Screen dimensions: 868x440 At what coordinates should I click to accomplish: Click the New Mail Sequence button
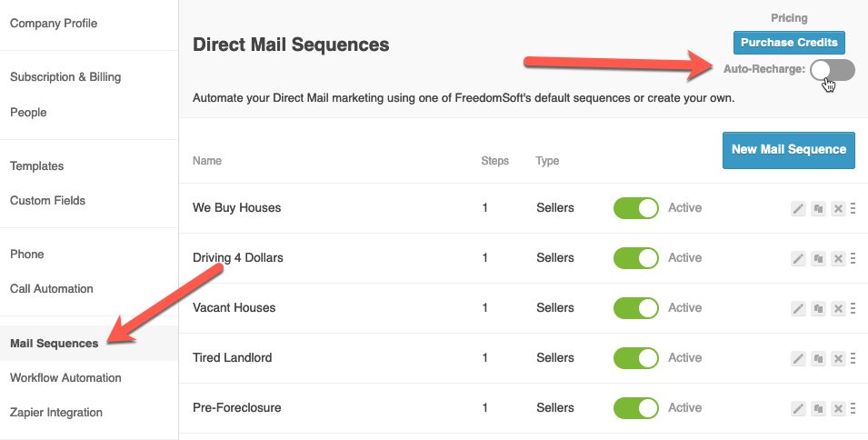tap(788, 150)
